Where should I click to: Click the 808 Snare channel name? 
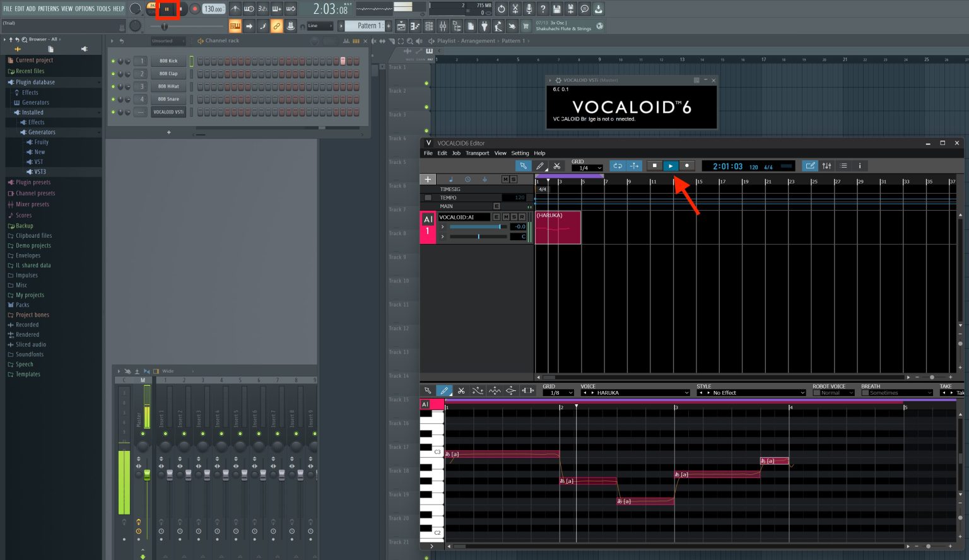[x=168, y=99]
